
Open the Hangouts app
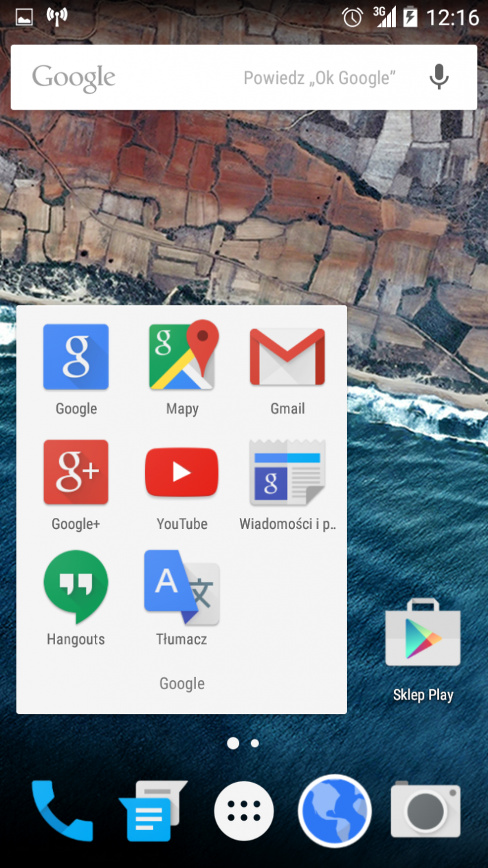[x=76, y=587]
